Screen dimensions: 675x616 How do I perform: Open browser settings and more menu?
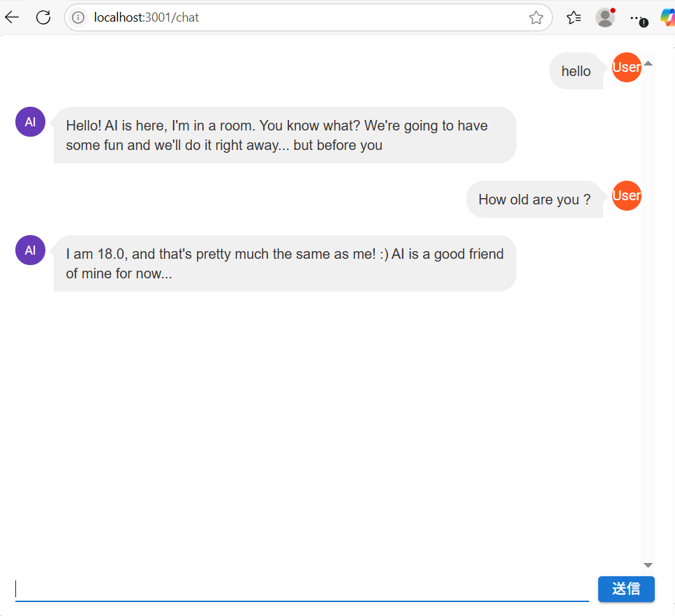pyautogui.click(x=638, y=19)
